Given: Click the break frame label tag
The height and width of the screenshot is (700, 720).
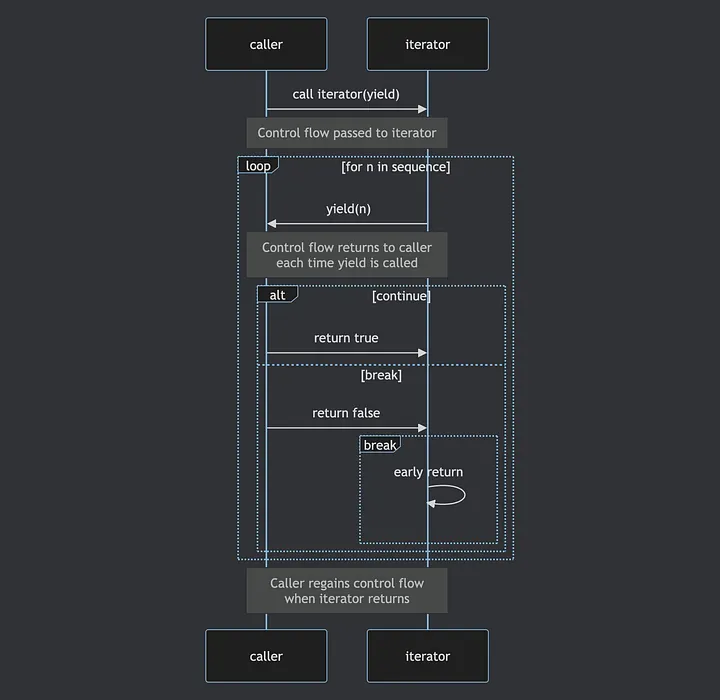Looking at the screenshot, I should [380, 445].
